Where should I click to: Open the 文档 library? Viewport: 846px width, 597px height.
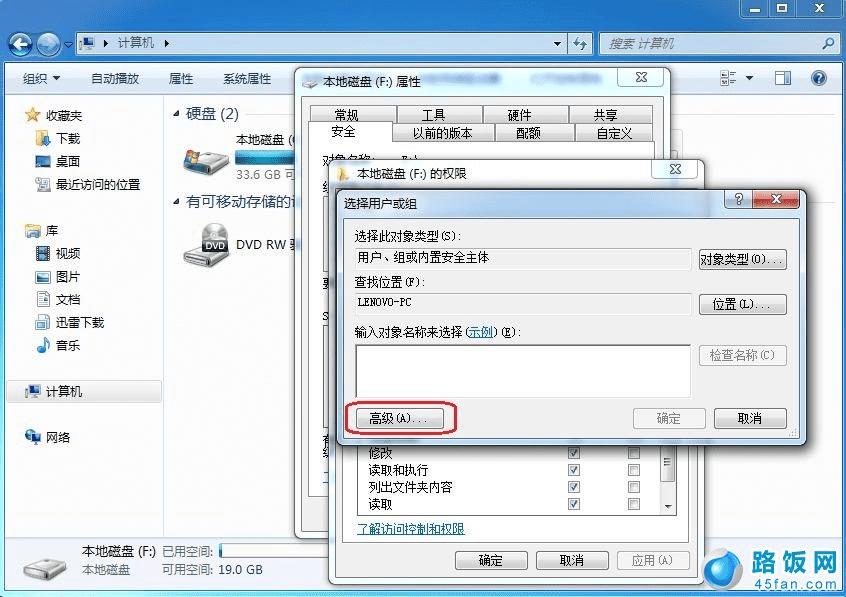(58, 300)
